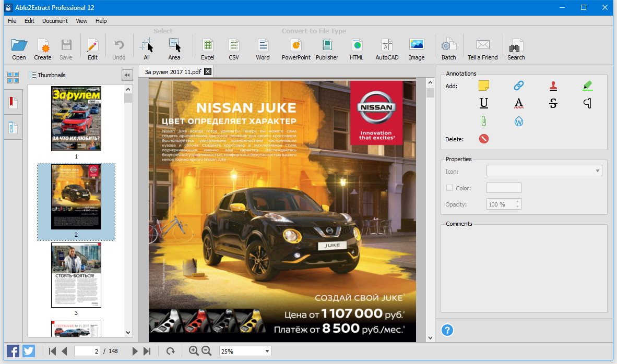Collapse the Thumbnails panel
This screenshot has width=617, height=364.
(127, 75)
